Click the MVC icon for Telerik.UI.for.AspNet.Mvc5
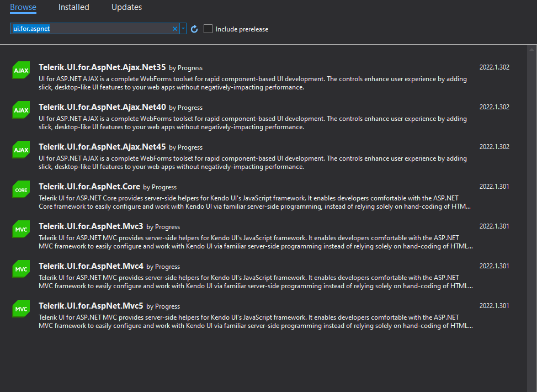 (x=21, y=309)
